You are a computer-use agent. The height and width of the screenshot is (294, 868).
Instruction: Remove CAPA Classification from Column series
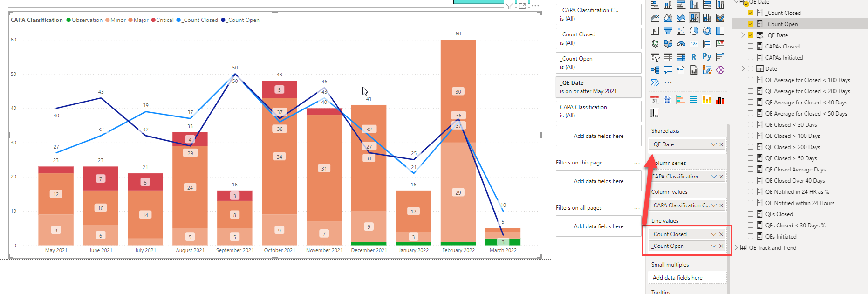pyautogui.click(x=721, y=177)
